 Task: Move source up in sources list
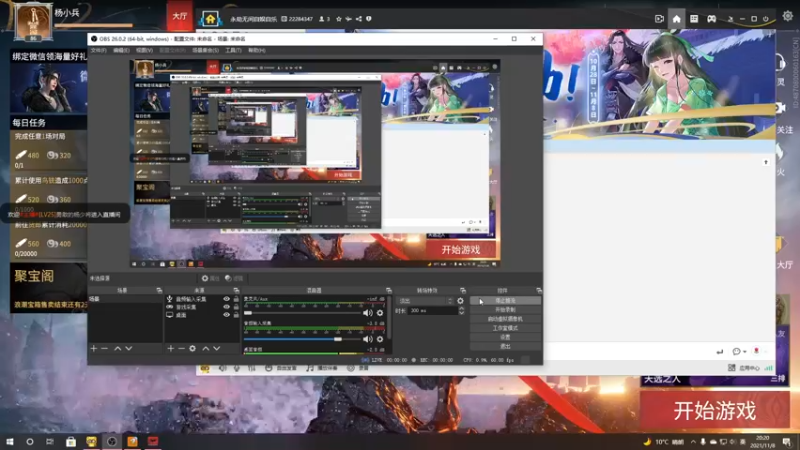pyautogui.click(x=206, y=348)
